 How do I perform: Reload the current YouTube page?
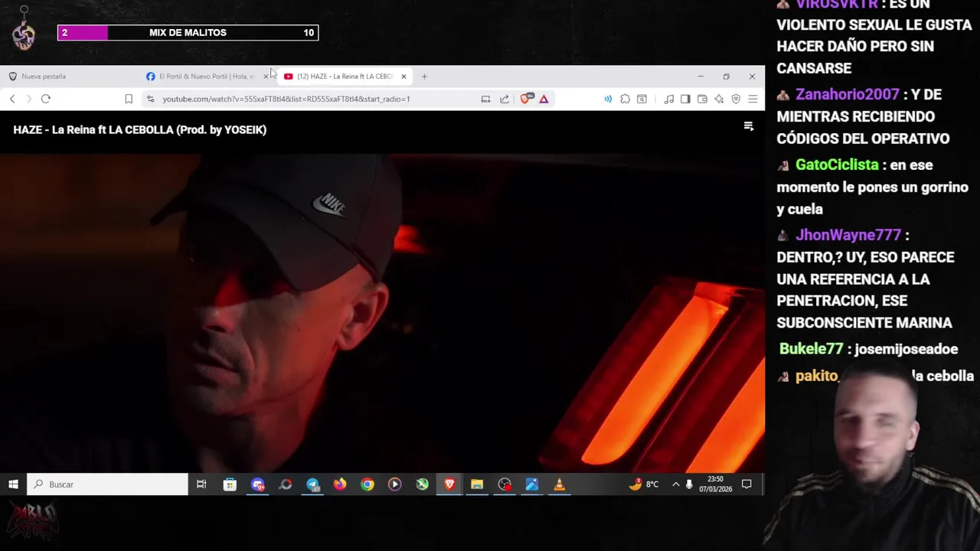[46, 99]
